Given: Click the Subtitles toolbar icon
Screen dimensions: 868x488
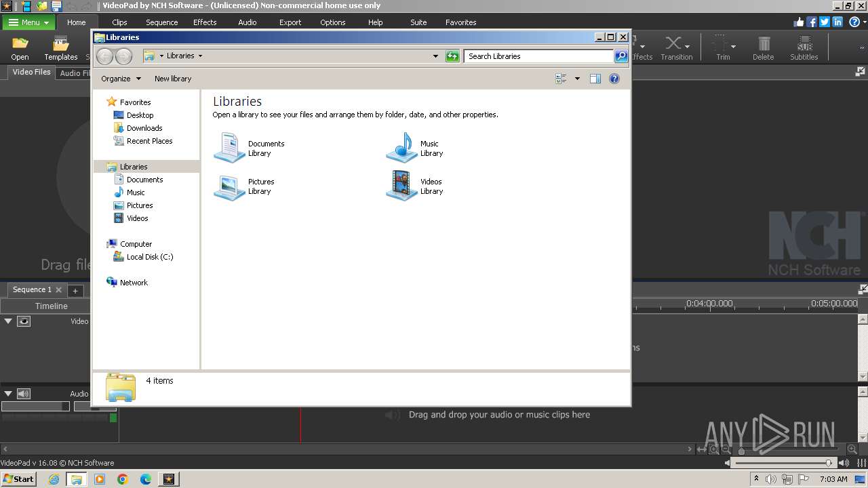Looking at the screenshot, I should [x=804, y=49].
